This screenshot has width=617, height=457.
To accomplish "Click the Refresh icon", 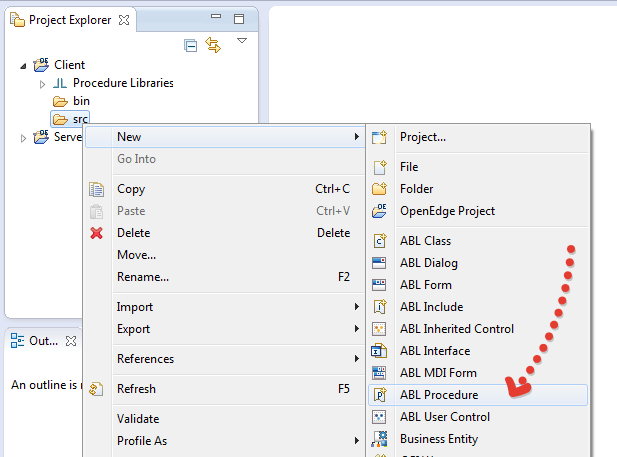I will 96,389.
